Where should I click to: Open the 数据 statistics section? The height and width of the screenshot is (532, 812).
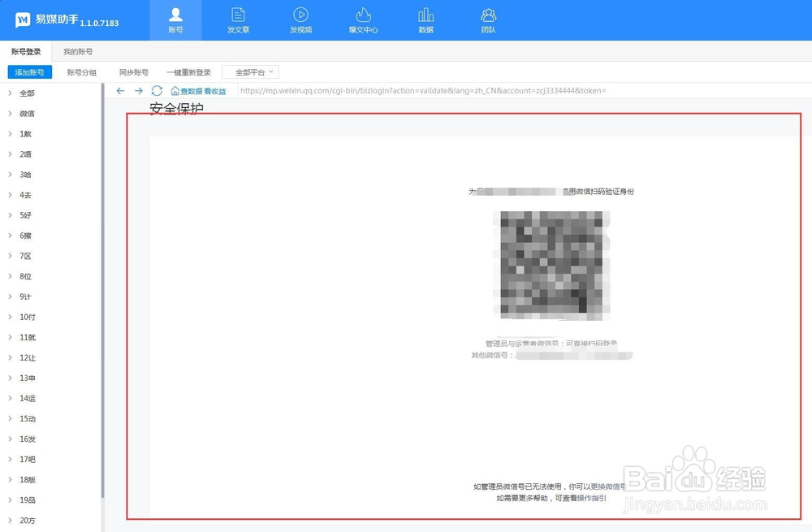(425, 20)
